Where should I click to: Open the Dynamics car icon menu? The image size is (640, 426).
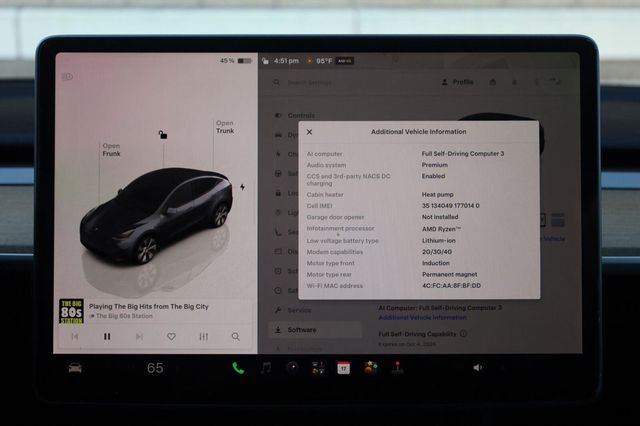278,135
